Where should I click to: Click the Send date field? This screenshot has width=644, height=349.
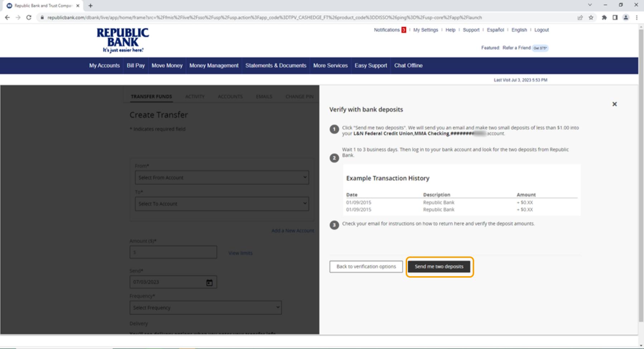point(173,282)
